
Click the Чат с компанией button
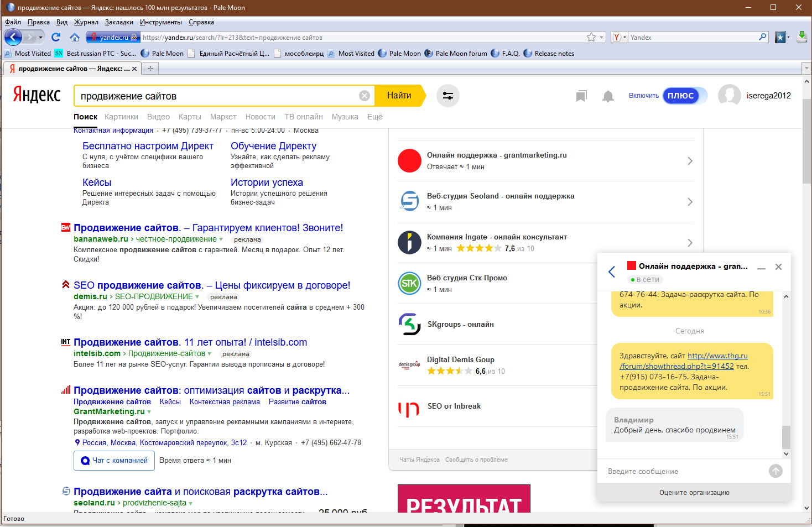[x=114, y=461]
